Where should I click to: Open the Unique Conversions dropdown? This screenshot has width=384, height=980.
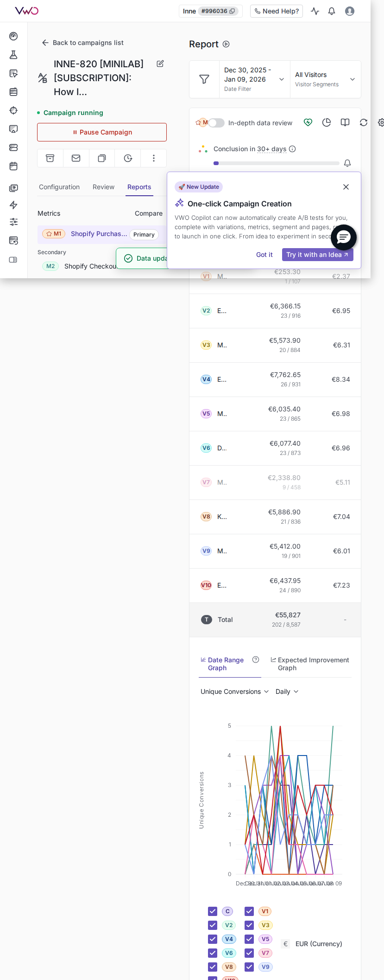(x=234, y=692)
